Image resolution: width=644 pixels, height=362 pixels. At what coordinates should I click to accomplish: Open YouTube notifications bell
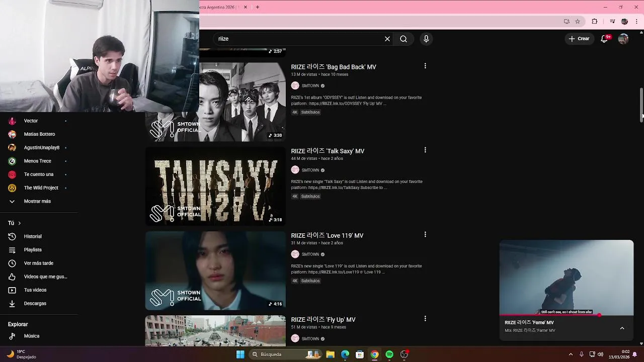tap(605, 39)
